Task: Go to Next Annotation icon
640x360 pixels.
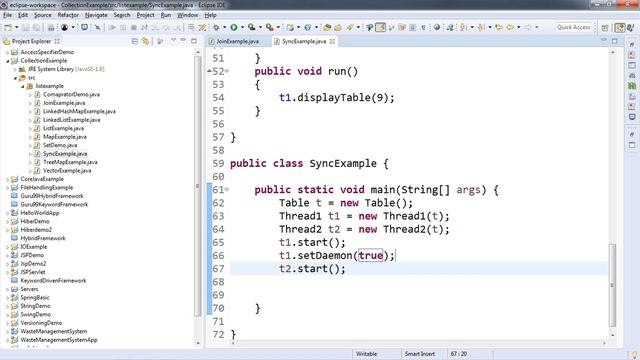Action: tap(462, 27)
